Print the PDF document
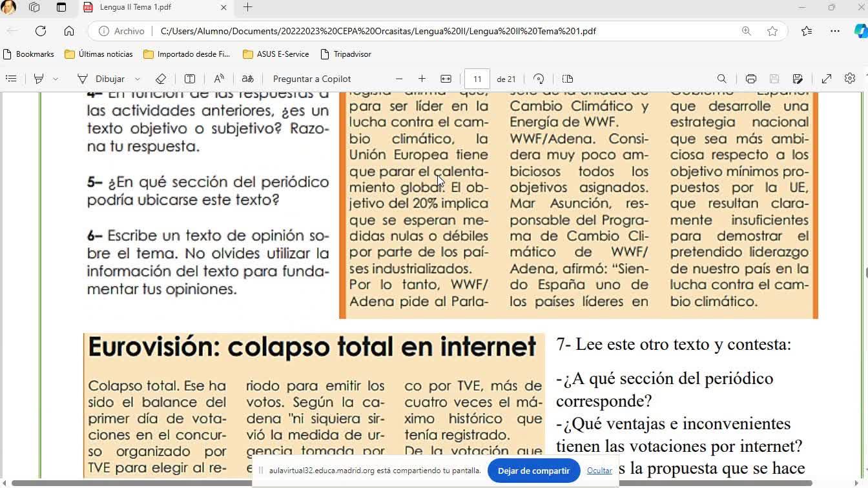The image size is (868, 488). coord(750,79)
